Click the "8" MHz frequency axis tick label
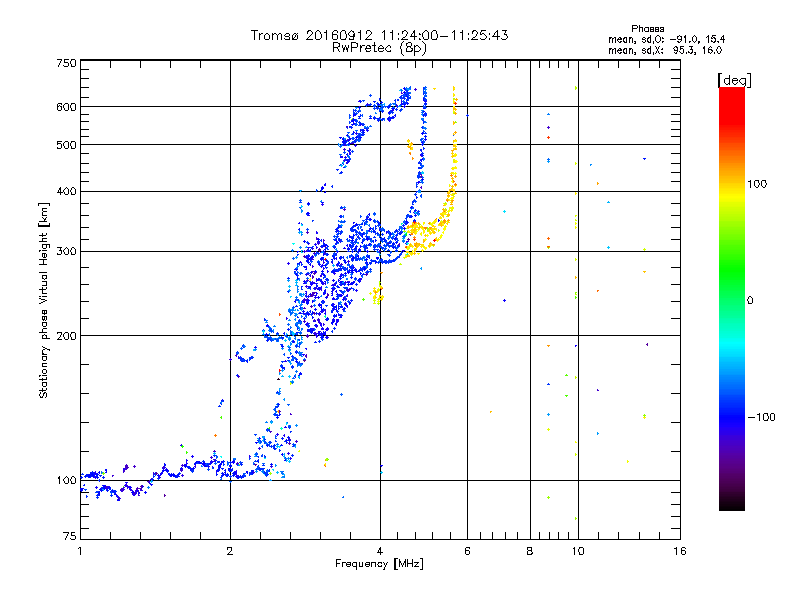 click(x=530, y=551)
